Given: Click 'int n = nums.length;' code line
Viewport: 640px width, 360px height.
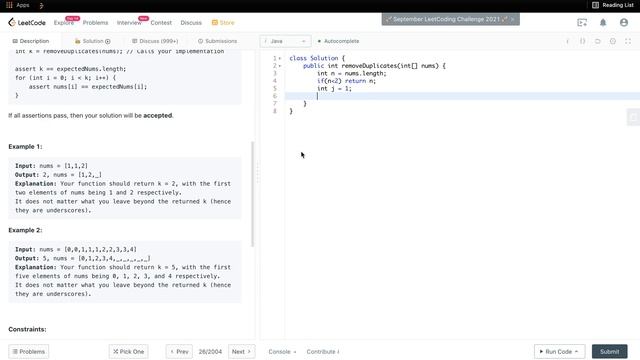Looking at the screenshot, I should pyautogui.click(x=351, y=73).
